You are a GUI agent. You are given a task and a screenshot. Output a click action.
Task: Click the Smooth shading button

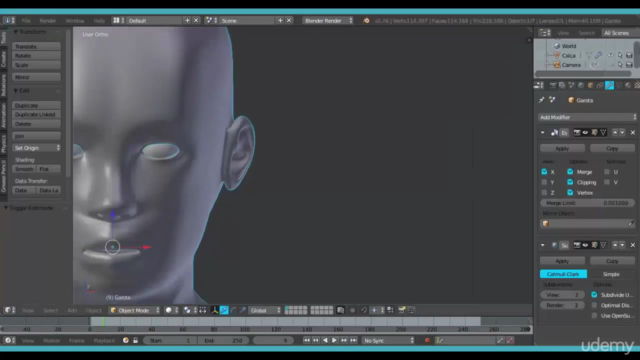(24, 169)
